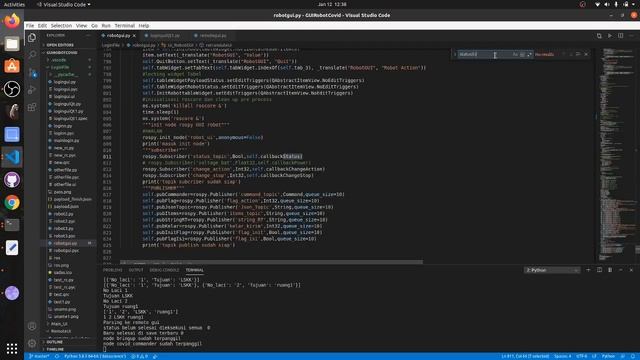Show Applications grid in dock
Image resolution: width=640 pixels, height=360 pixels.
point(12,348)
